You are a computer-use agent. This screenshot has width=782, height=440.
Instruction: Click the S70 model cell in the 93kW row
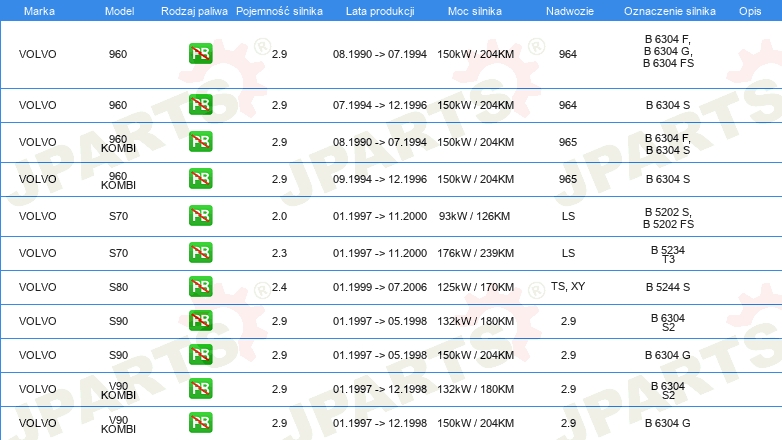[x=119, y=216]
